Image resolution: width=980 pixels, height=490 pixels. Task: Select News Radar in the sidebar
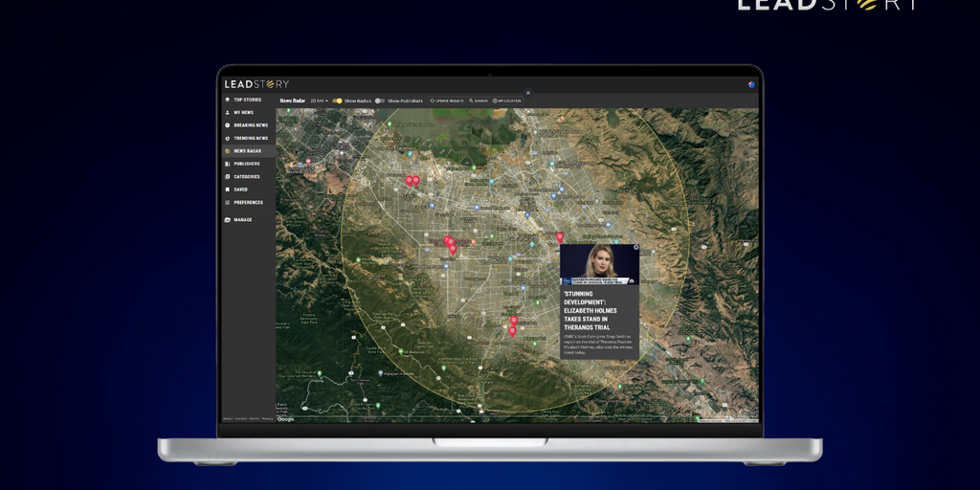tap(249, 151)
